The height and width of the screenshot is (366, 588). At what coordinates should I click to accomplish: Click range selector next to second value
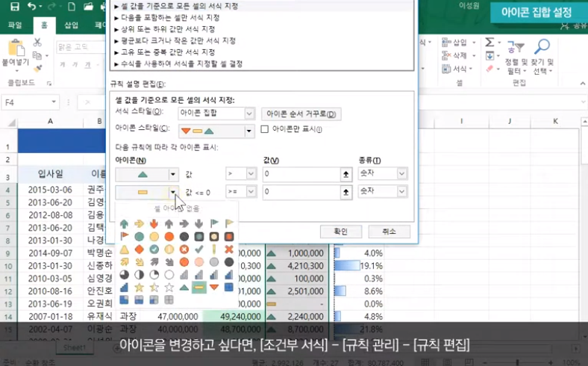tap(346, 192)
